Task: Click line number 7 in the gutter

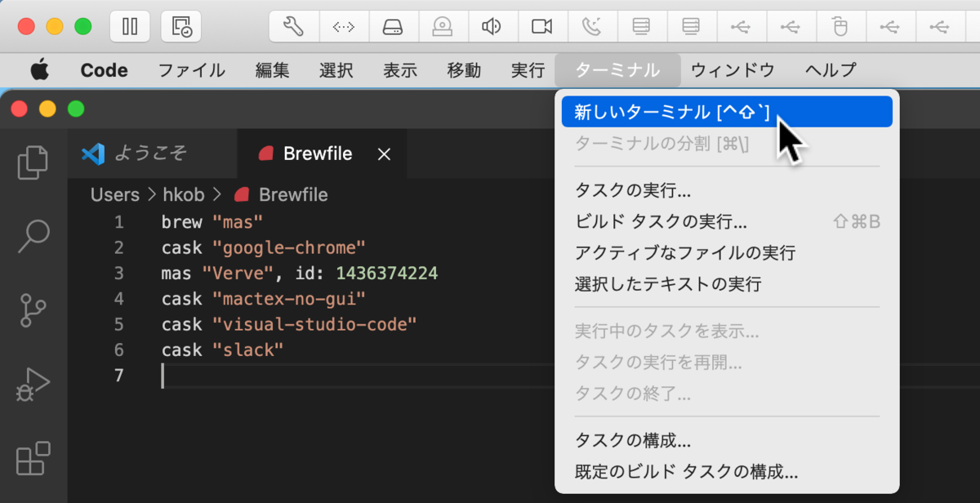Action: [x=119, y=376]
